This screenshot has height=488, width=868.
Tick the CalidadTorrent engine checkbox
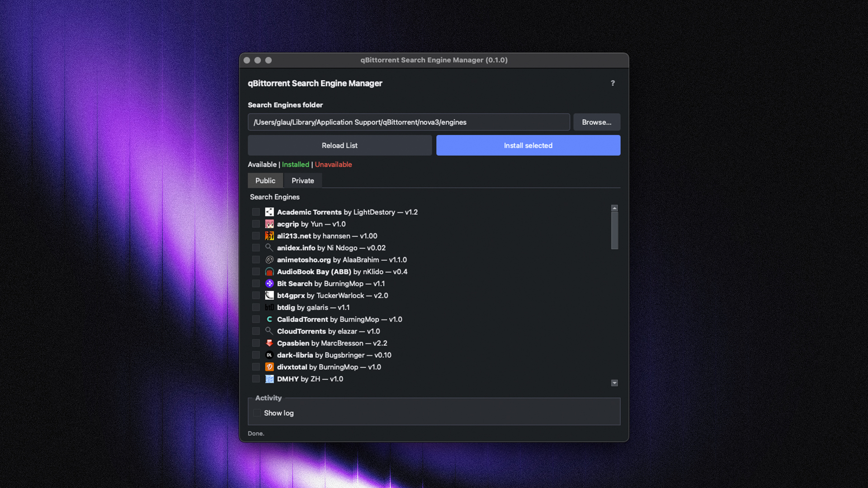coord(256,319)
